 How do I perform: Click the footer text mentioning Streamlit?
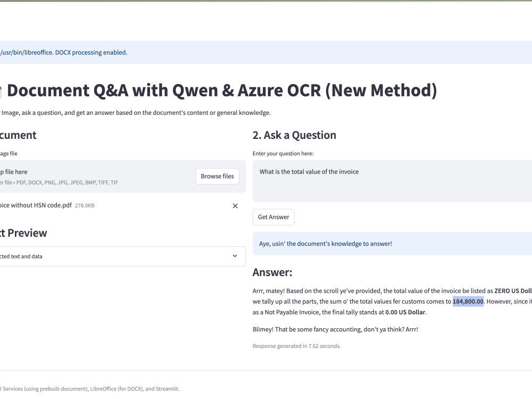pyautogui.click(x=89, y=389)
